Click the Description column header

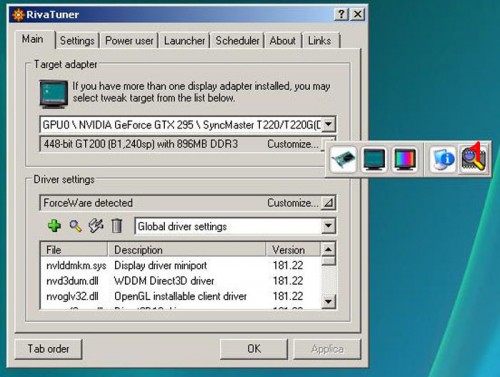(186, 250)
